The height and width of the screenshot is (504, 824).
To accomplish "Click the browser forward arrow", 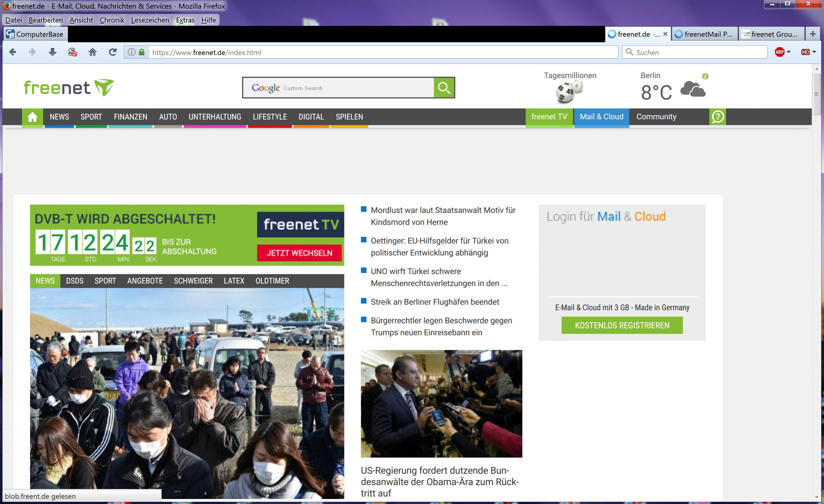I will [x=33, y=52].
